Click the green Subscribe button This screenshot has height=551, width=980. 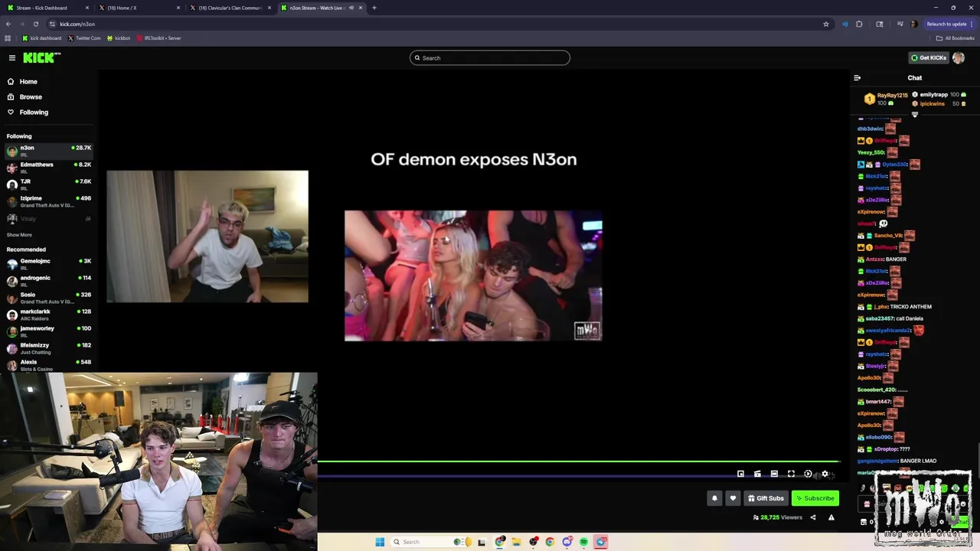(815, 498)
